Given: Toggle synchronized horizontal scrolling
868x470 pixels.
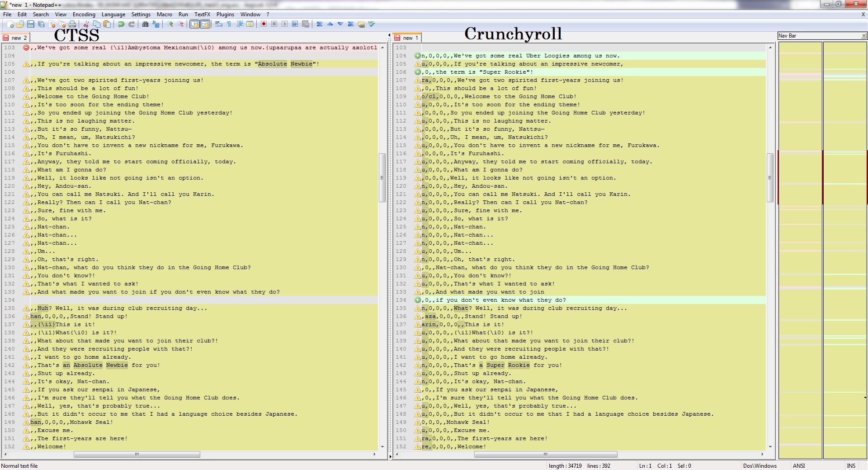Looking at the screenshot, I should (205, 24).
